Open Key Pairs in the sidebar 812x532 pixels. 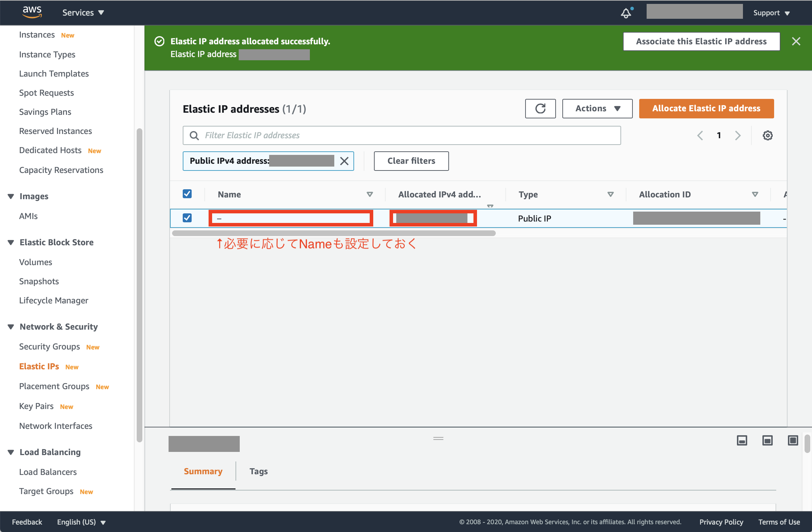[36, 406]
